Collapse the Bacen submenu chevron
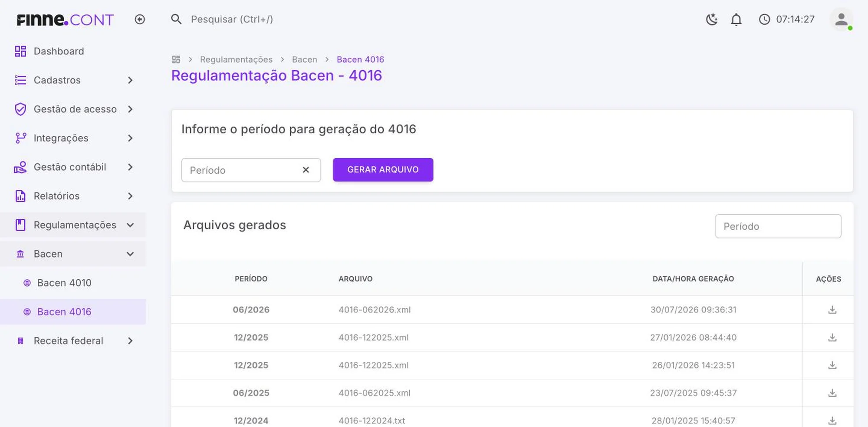 (x=130, y=254)
